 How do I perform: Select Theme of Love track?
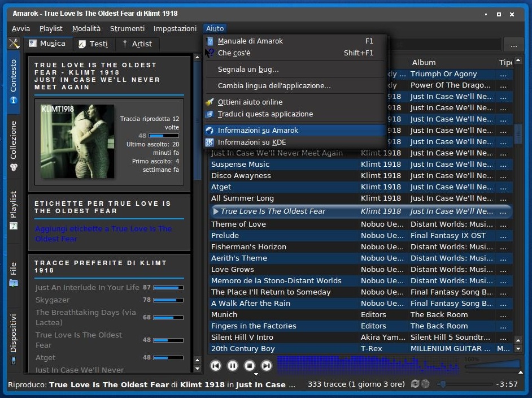point(361,224)
